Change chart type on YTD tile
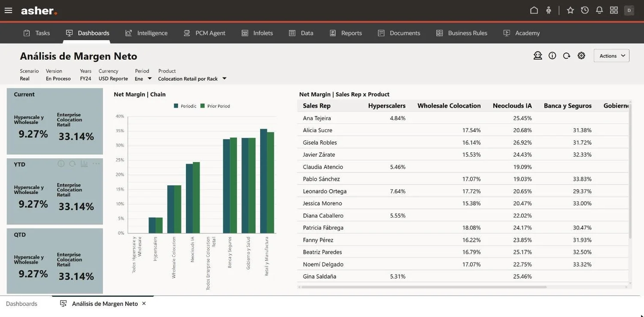Image resolution: width=644 pixels, height=317 pixels. click(84, 163)
